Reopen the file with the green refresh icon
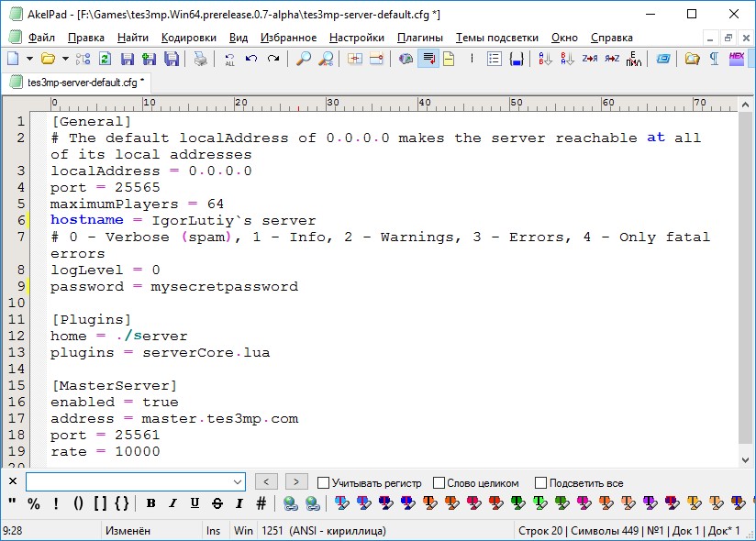Image resolution: width=756 pixels, height=541 pixels. coord(106,59)
